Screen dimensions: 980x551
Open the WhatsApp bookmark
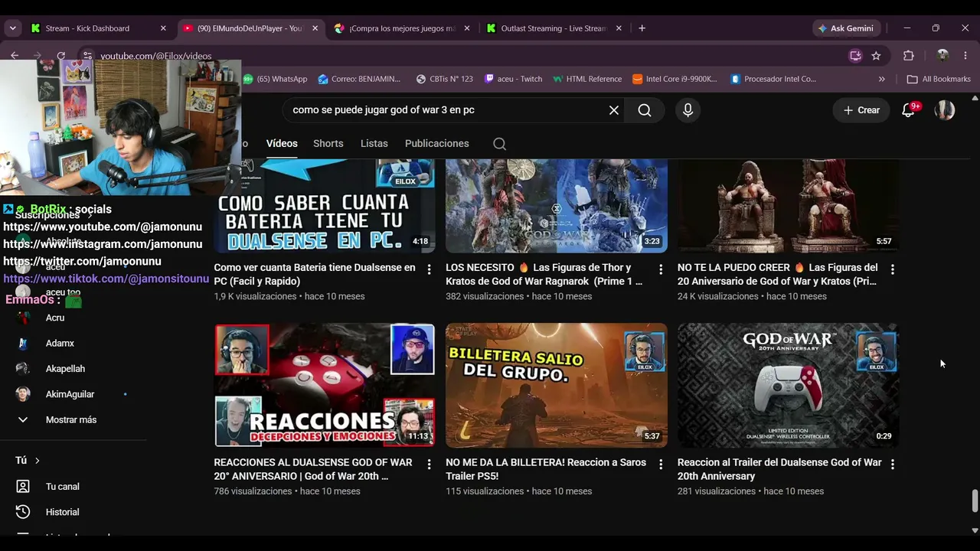(276, 79)
